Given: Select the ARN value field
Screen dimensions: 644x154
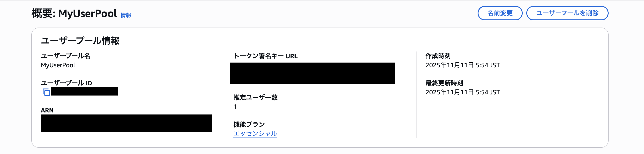Looking at the screenshot, I should point(126,123).
